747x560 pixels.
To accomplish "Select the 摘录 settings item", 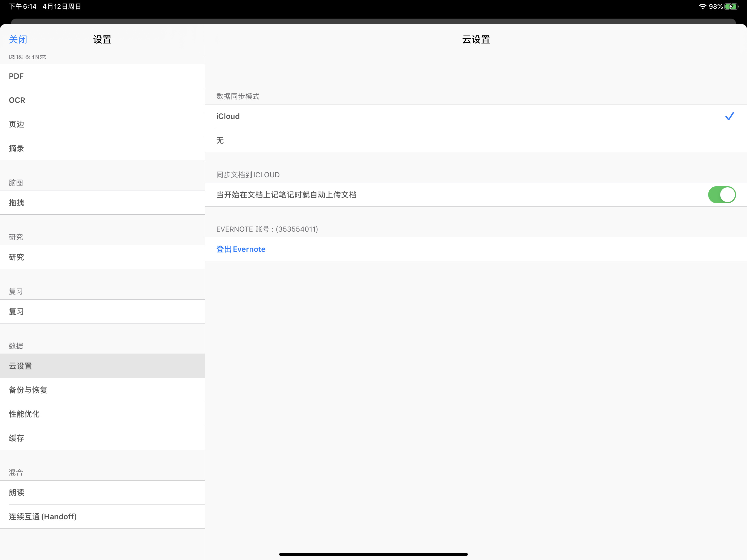I will point(102,148).
